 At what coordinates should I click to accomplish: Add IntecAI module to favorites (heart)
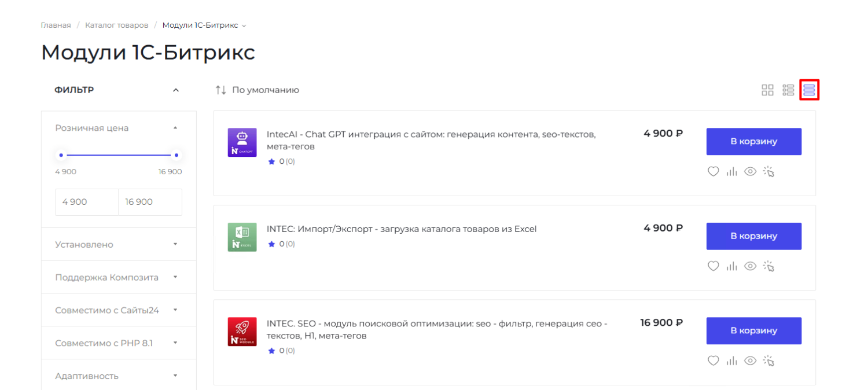click(713, 172)
